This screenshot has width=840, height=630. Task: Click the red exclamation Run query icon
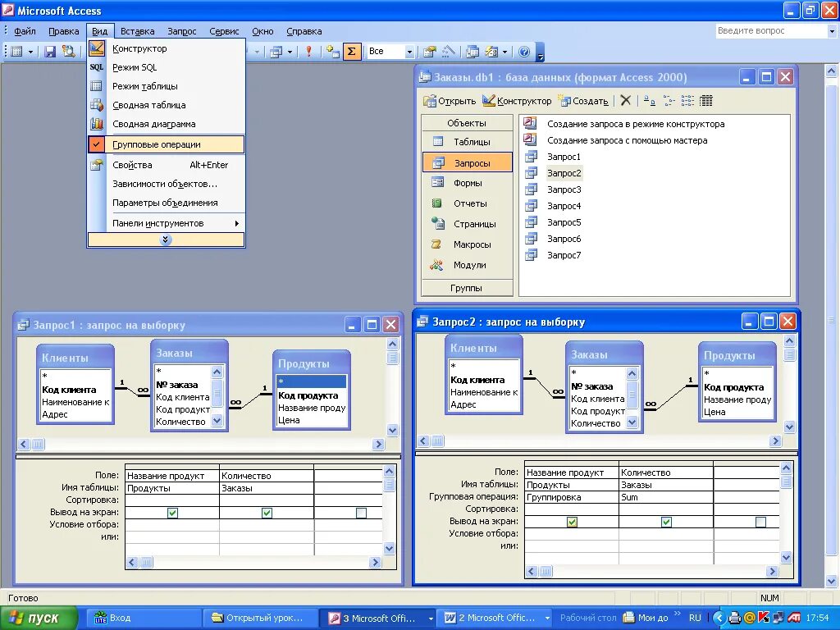[308, 52]
